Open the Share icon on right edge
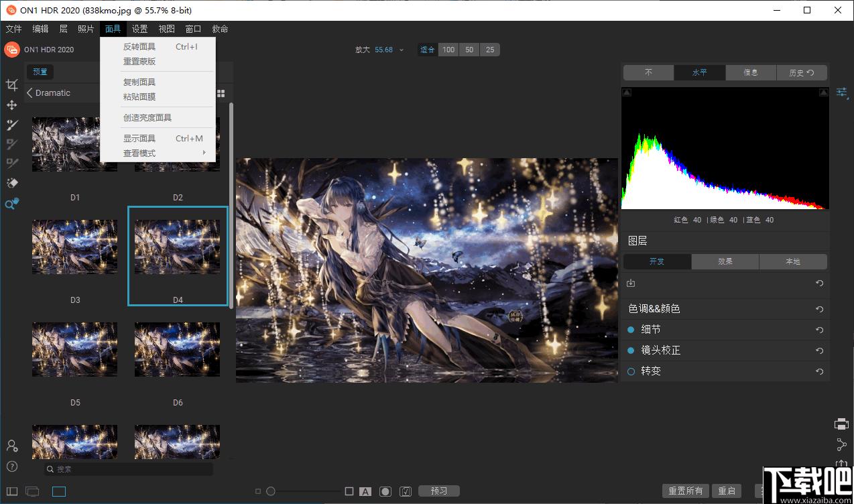This screenshot has height=504, width=854. (x=841, y=444)
